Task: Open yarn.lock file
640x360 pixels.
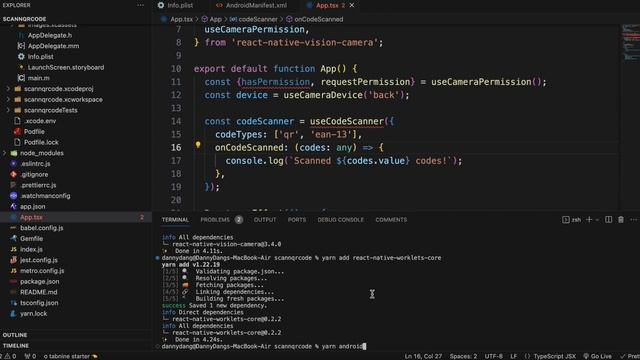Action: 33,313
